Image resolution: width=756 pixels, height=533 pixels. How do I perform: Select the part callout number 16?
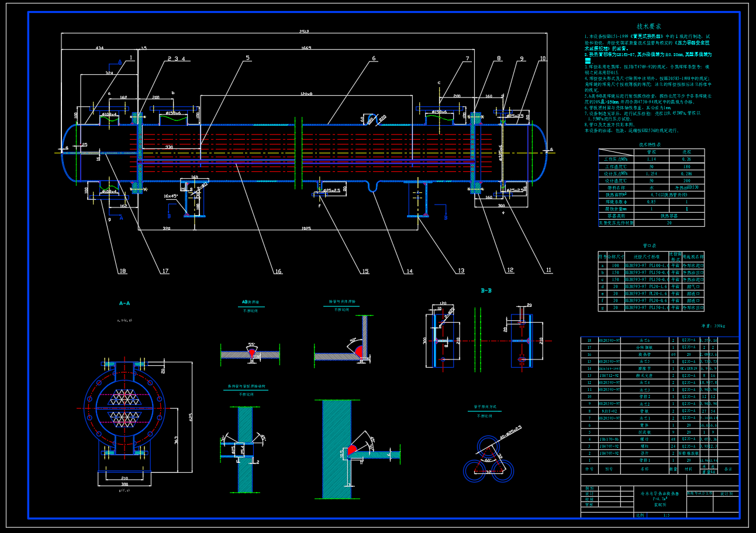[278, 271]
